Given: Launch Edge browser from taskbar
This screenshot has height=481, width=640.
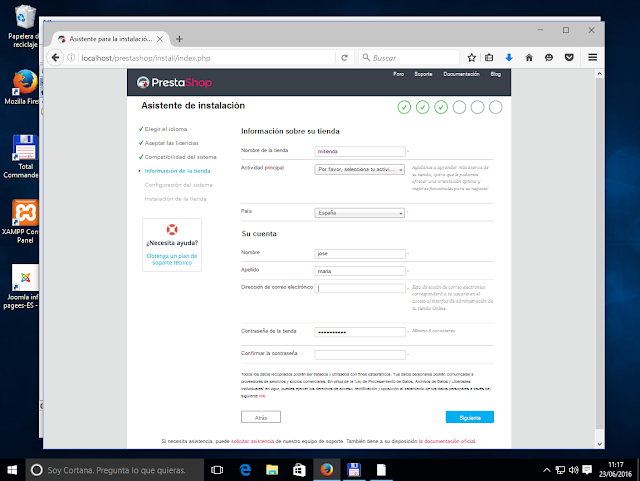Looking at the screenshot, I should point(245,470).
